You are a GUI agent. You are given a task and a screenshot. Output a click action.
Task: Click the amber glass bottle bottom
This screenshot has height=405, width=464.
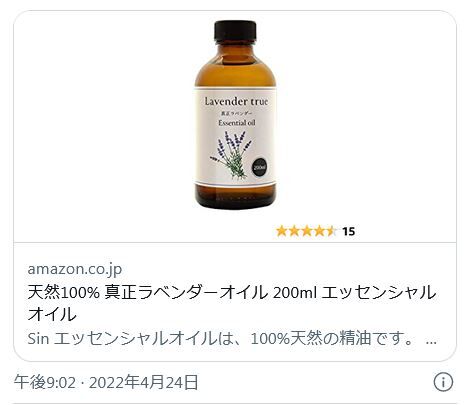(235, 197)
